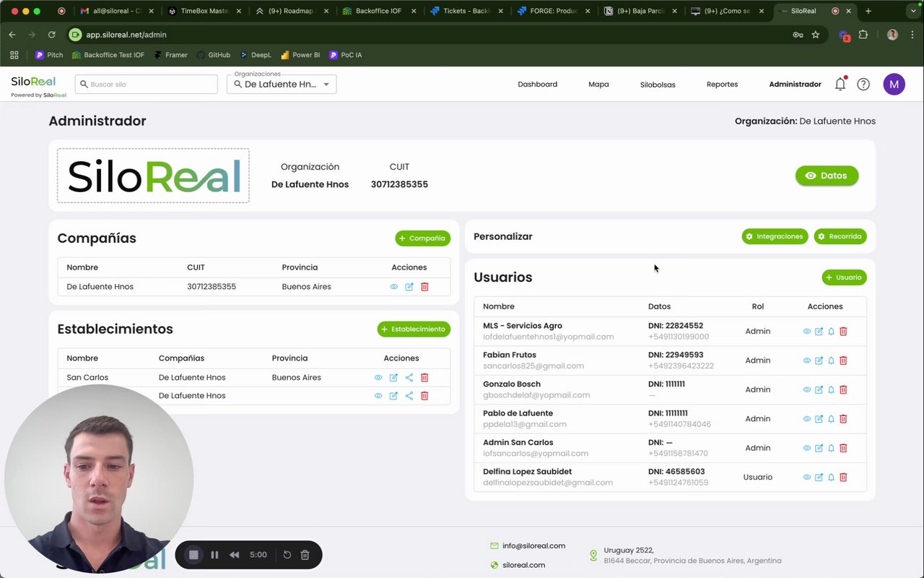
Task: Share San Carlos establishment
Action: 409,377
